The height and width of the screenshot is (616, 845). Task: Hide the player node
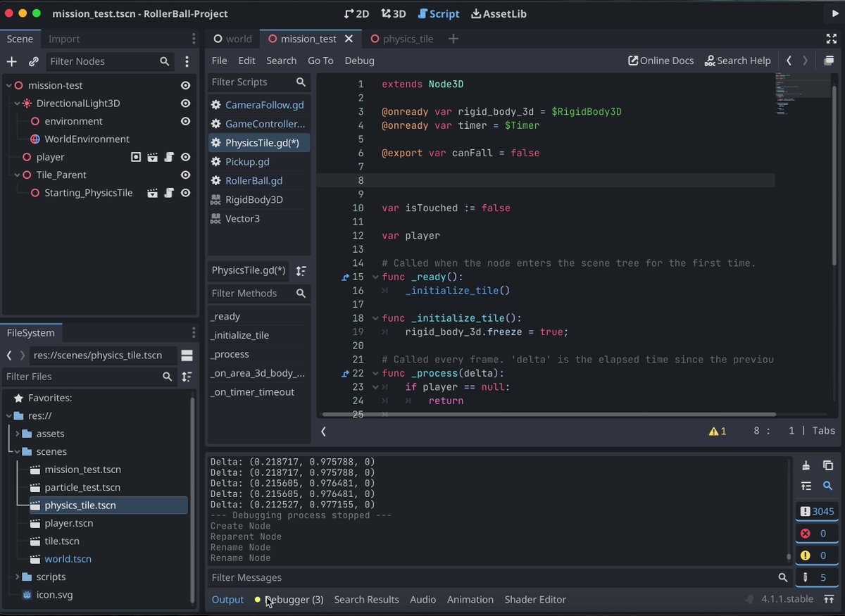(x=185, y=157)
